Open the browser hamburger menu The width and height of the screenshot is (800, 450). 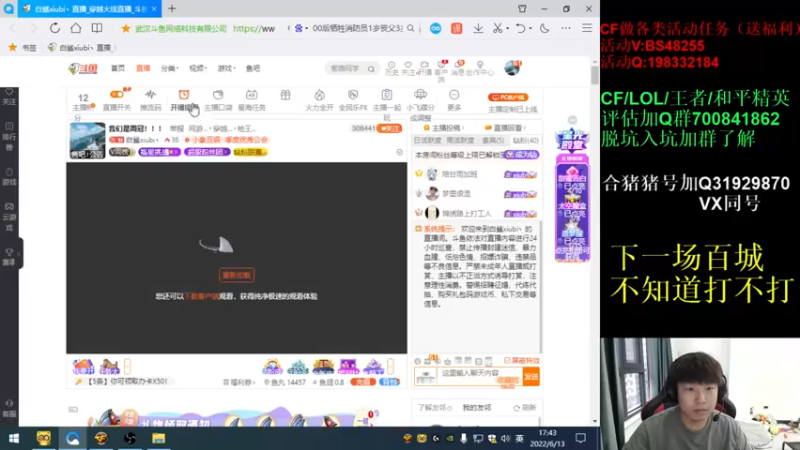click(587, 29)
